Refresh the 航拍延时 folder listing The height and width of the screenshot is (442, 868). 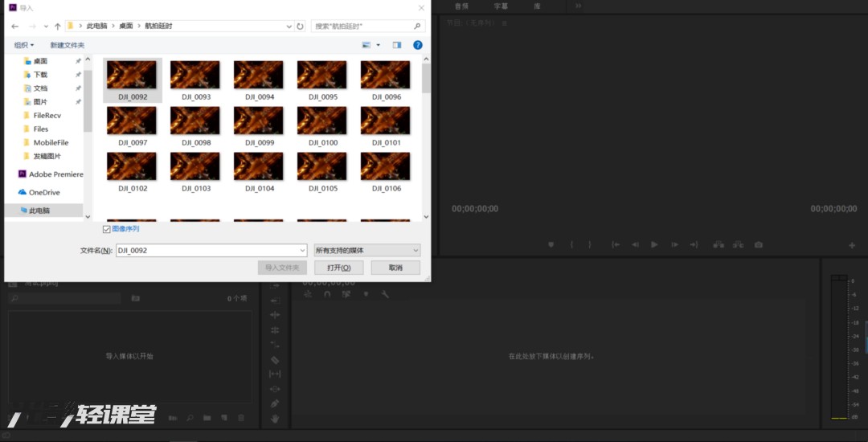pos(300,27)
